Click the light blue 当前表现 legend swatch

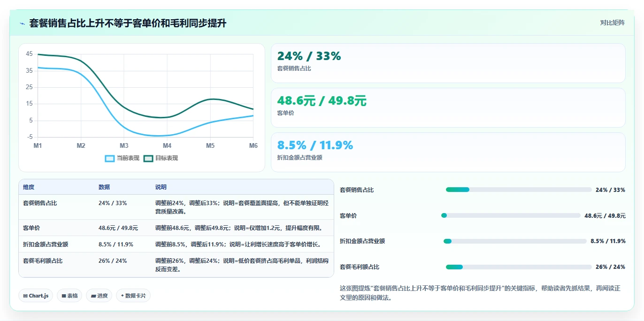(109, 158)
